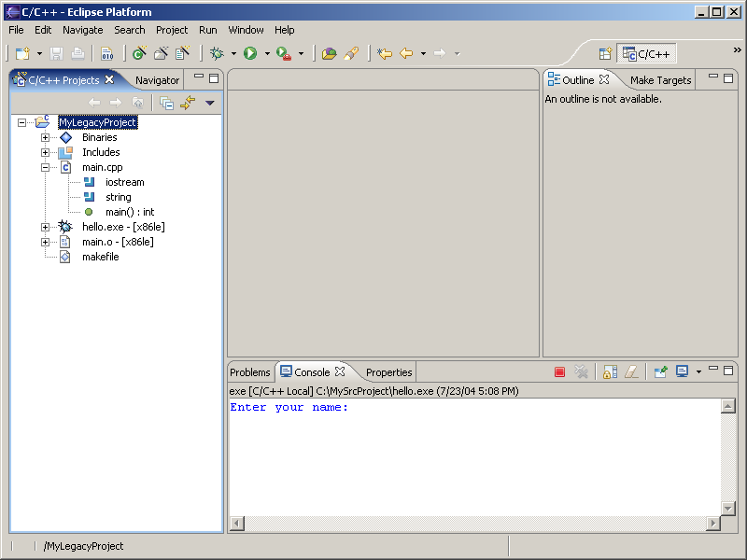The image size is (747, 560).
Task: Select the C/C++ perspective button
Action: (646, 54)
